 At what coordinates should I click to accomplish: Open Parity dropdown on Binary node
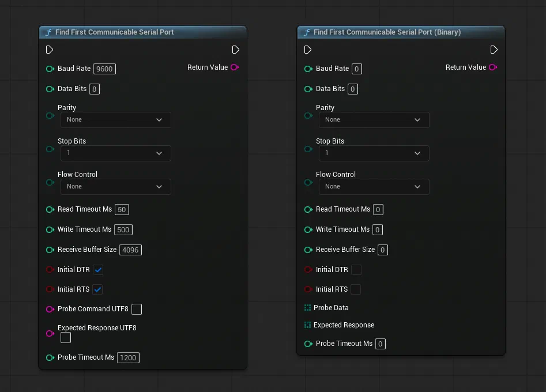[x=374, y=120]
